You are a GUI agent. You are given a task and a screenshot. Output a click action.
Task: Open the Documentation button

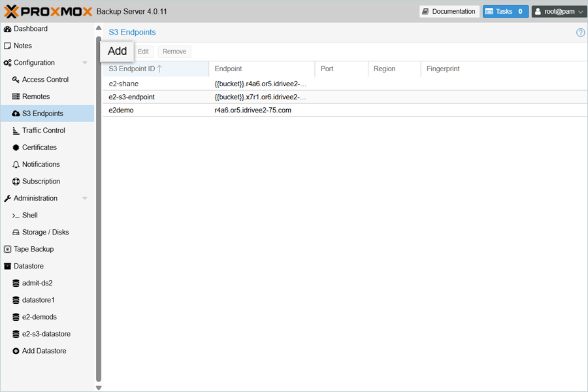448,12
